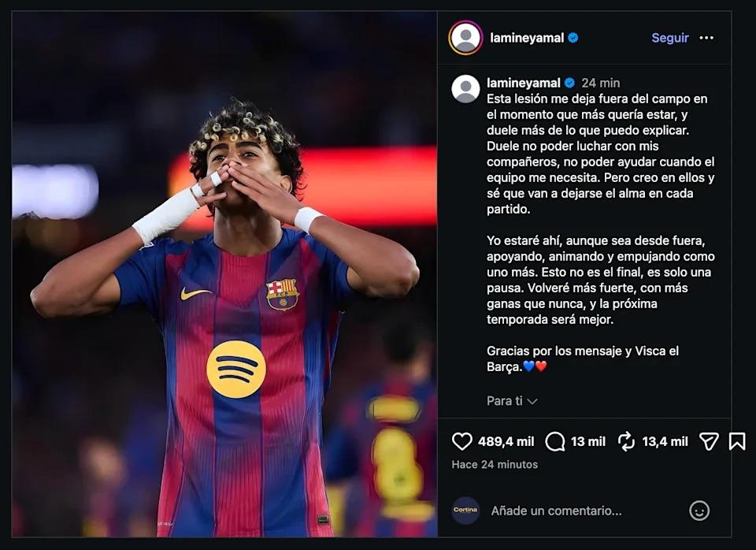Click the avatar beside the caption
Viewport: 756px width, 550px height.
pos(465,89)
